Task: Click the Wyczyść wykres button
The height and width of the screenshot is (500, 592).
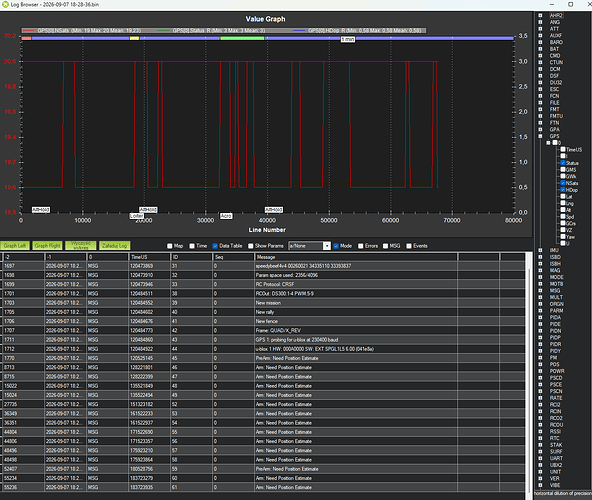Action: 81,246
